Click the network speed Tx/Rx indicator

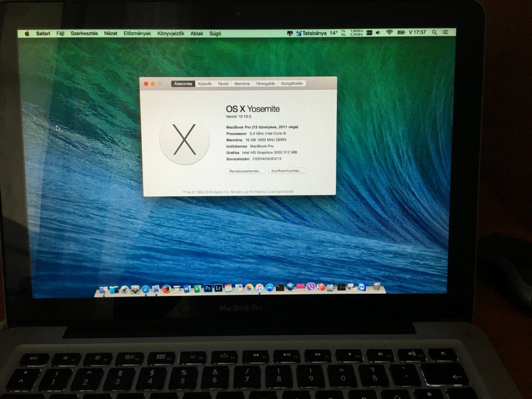click(x=352, y=33)
